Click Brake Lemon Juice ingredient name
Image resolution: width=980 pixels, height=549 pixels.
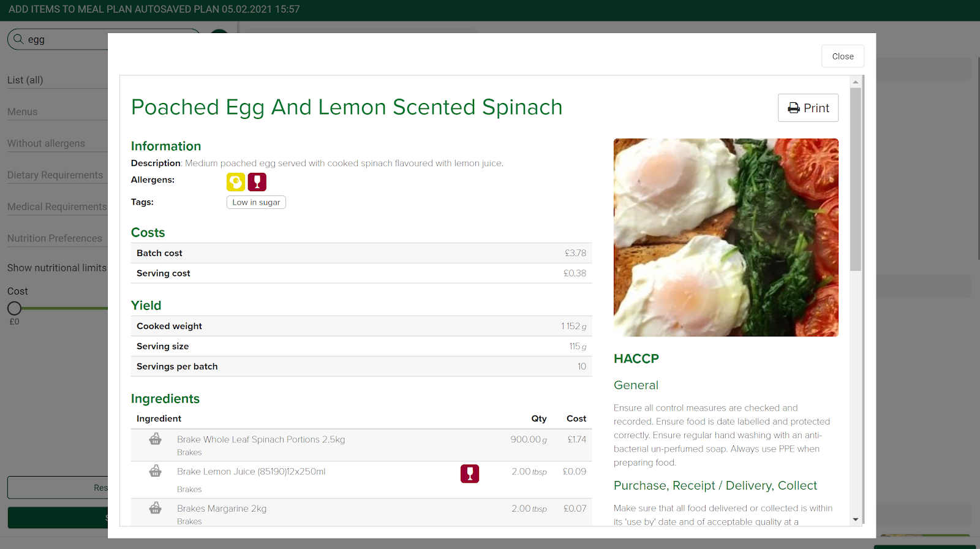[x=251, y=471]
